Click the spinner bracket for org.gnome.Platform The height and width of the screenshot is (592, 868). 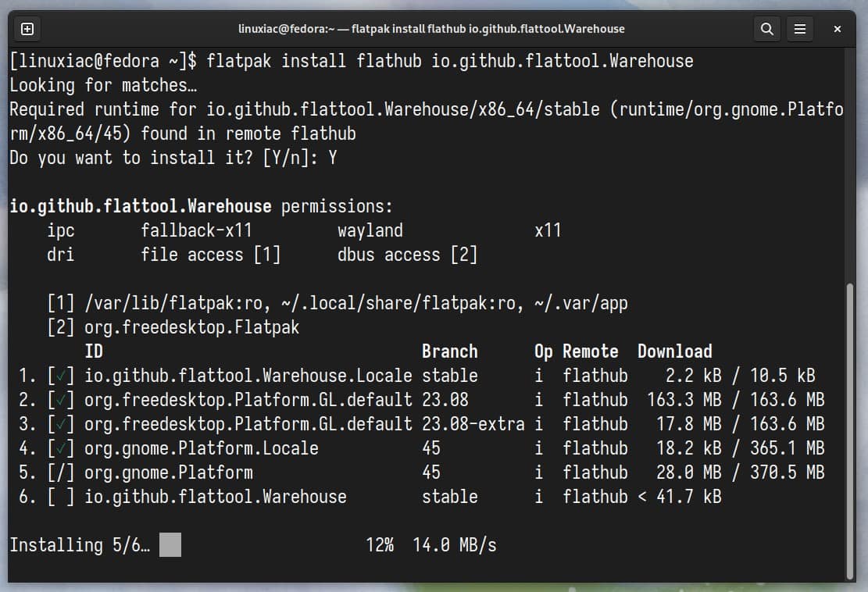[61, 473]
